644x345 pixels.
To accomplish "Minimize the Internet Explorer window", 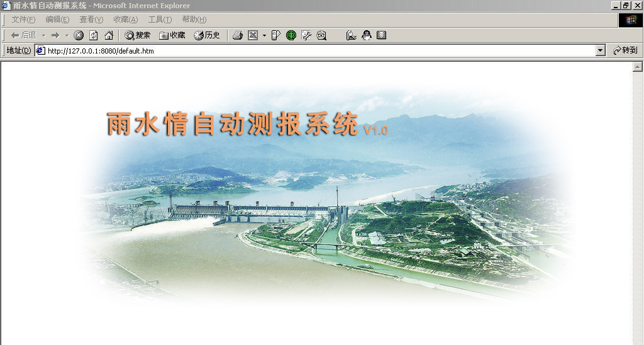I will (x=616, y=5).
